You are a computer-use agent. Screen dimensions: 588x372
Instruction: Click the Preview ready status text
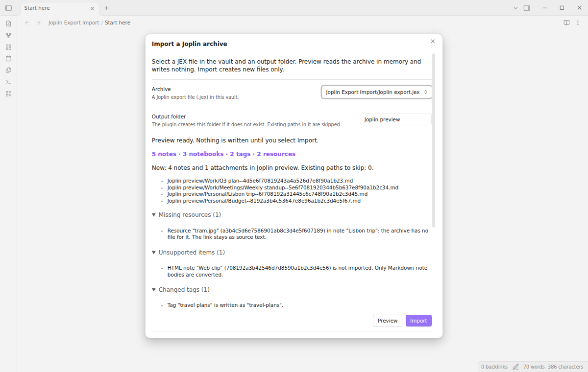click(235, 140)
